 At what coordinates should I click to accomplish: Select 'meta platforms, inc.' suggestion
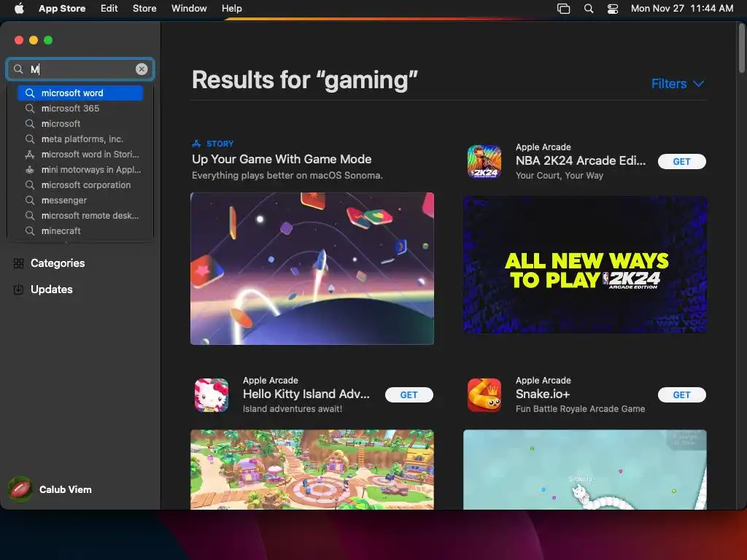coord(80,139)
